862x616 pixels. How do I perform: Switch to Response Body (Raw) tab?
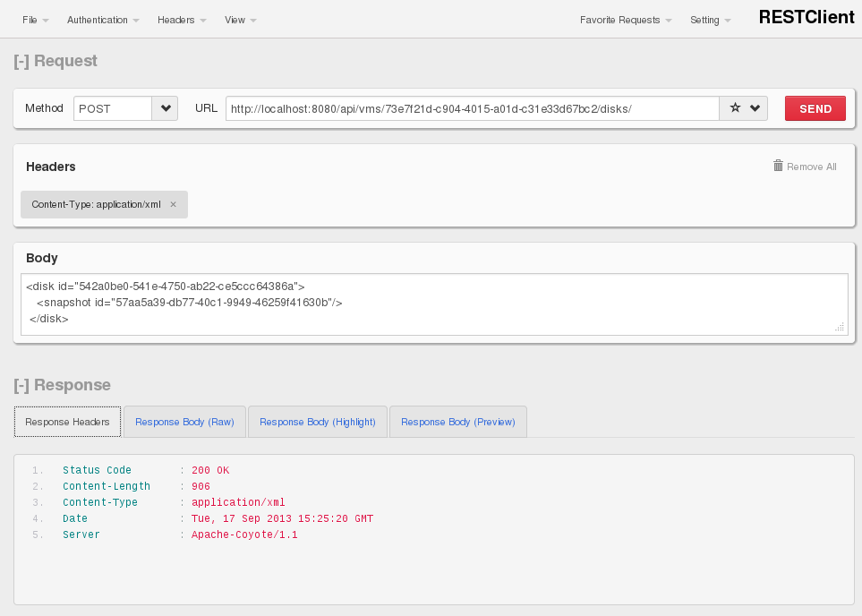pyautogui.click(x=184, y=422)
